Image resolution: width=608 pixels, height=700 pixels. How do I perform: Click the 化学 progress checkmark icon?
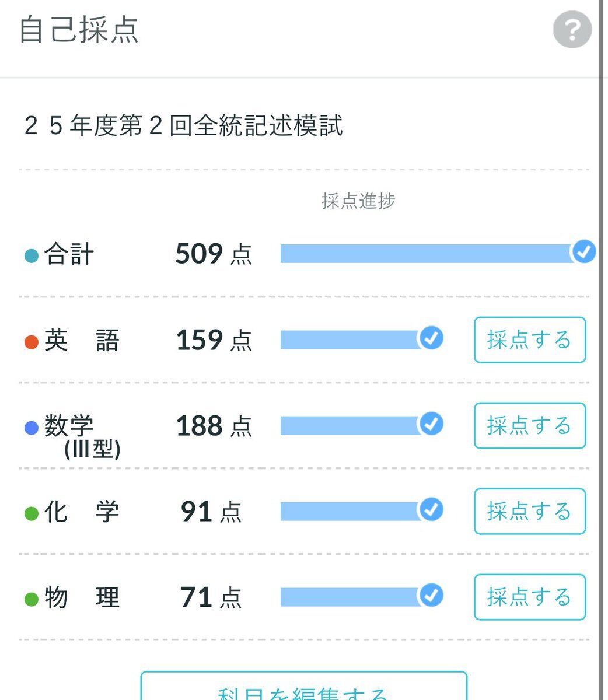[x=431, y=510]
